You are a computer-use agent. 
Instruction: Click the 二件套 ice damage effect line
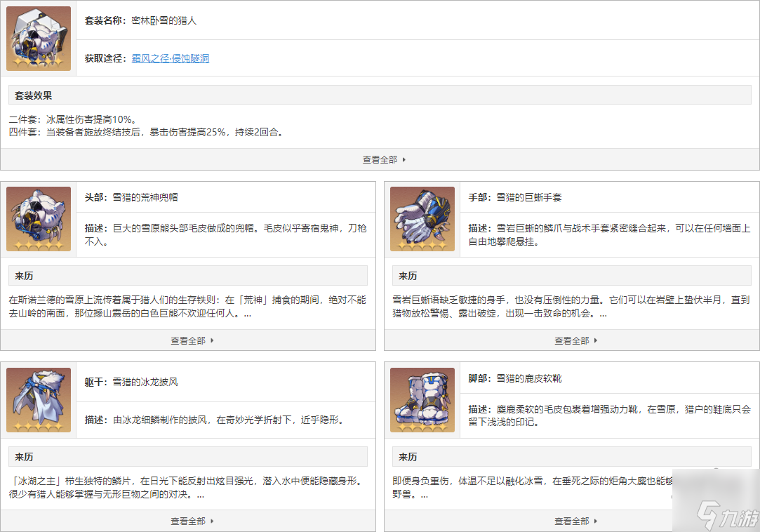click(73, 119)
